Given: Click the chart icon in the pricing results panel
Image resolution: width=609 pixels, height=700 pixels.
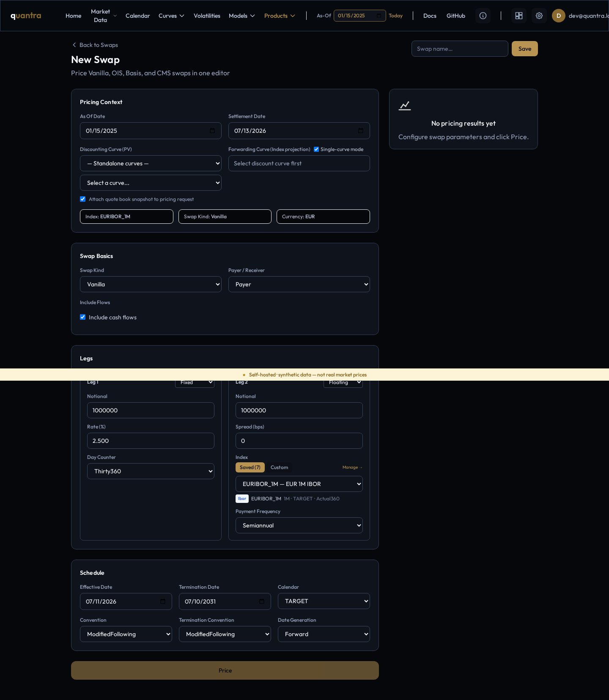Looking at the screenshot, I should pos(405,105).
